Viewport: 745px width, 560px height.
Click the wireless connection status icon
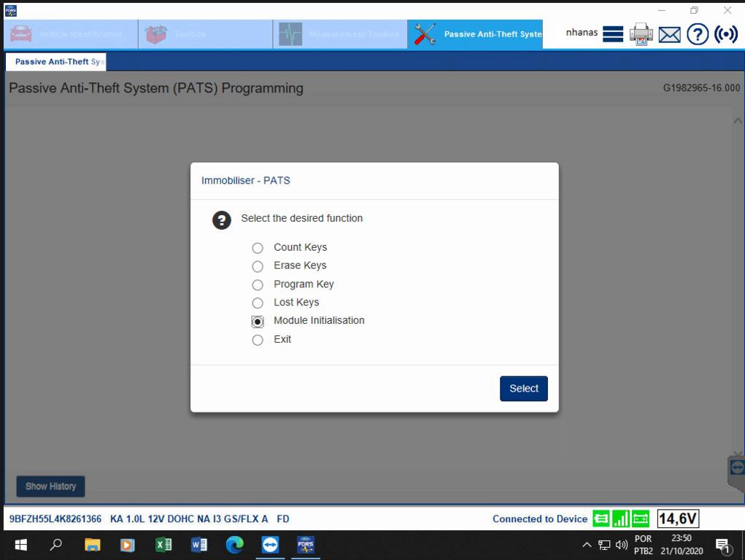[726, 34]
